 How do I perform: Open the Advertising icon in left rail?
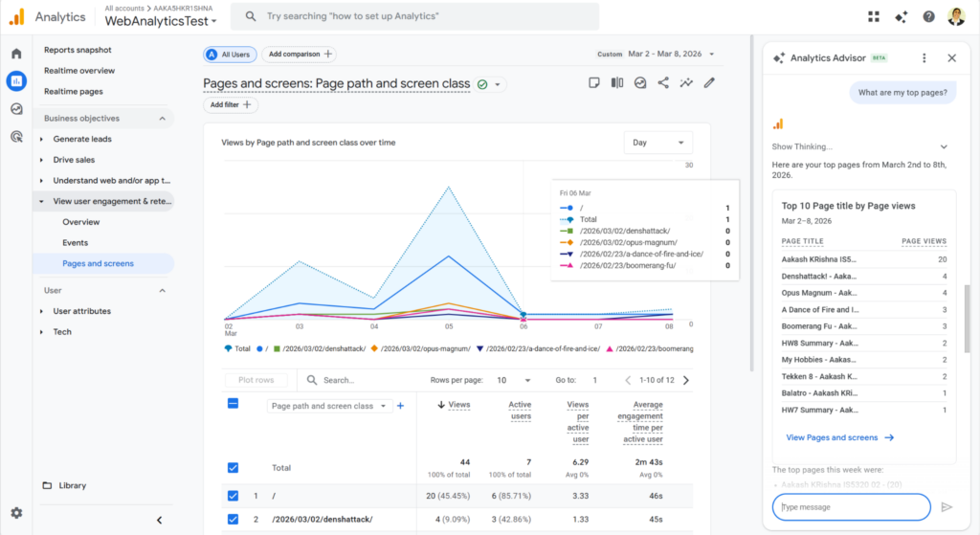point(16,137)
